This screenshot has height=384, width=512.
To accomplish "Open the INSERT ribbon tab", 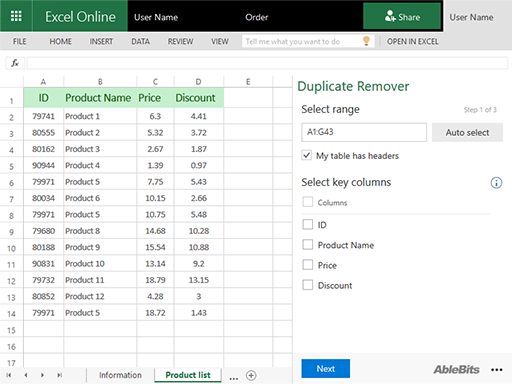I will tap(101, 41).
